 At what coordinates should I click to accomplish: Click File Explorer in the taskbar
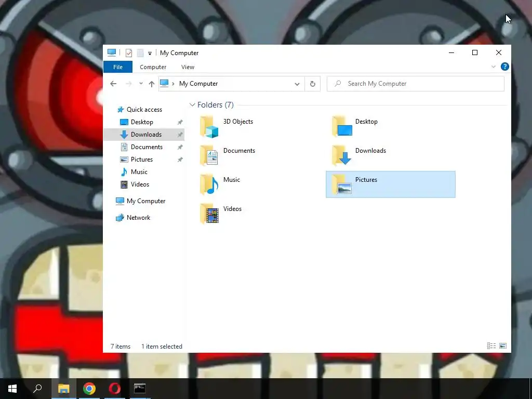tap(63, 389)
